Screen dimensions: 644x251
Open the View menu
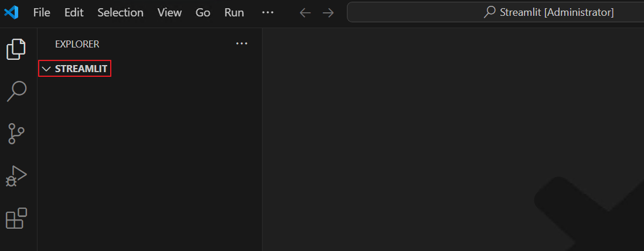pyautogui.click(x=169, y=13)
